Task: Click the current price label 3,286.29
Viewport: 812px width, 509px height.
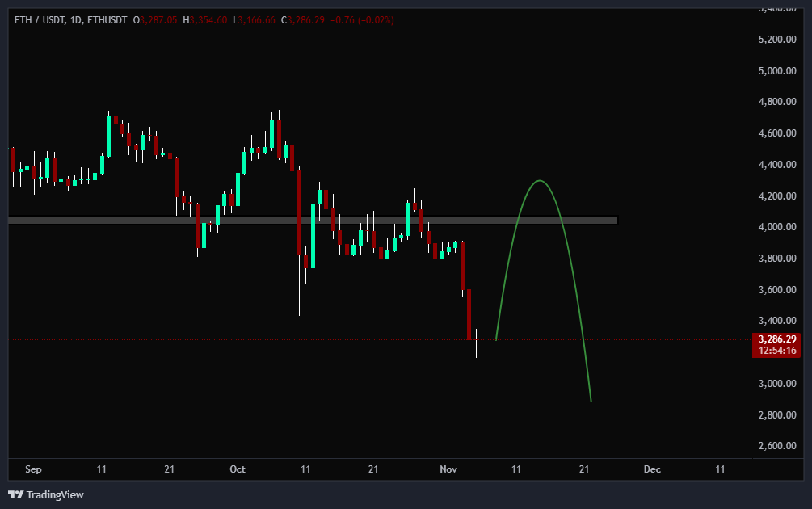Action: point(776,339)
